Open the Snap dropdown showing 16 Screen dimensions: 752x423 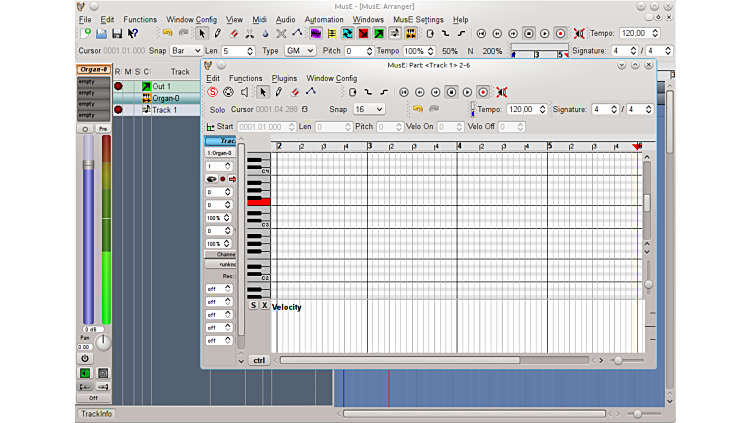[x=369, y=109]
